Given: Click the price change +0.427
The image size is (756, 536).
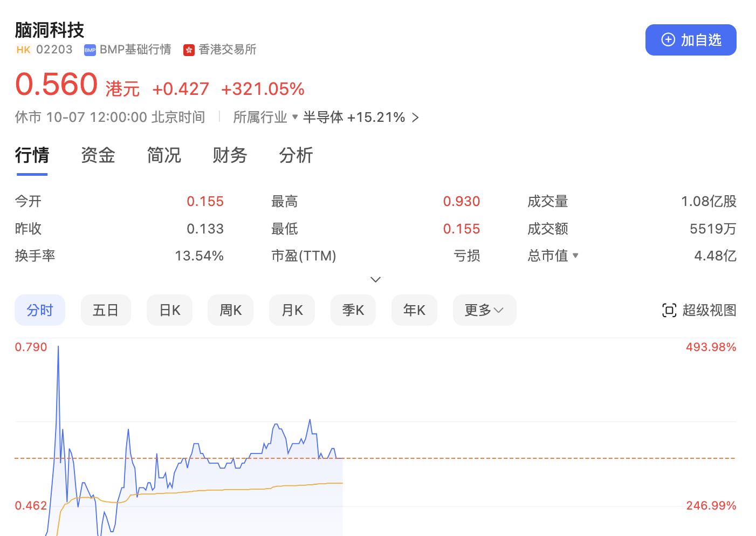Looking at the screenshot, I should pyautogui.click(x=181, y=89).
